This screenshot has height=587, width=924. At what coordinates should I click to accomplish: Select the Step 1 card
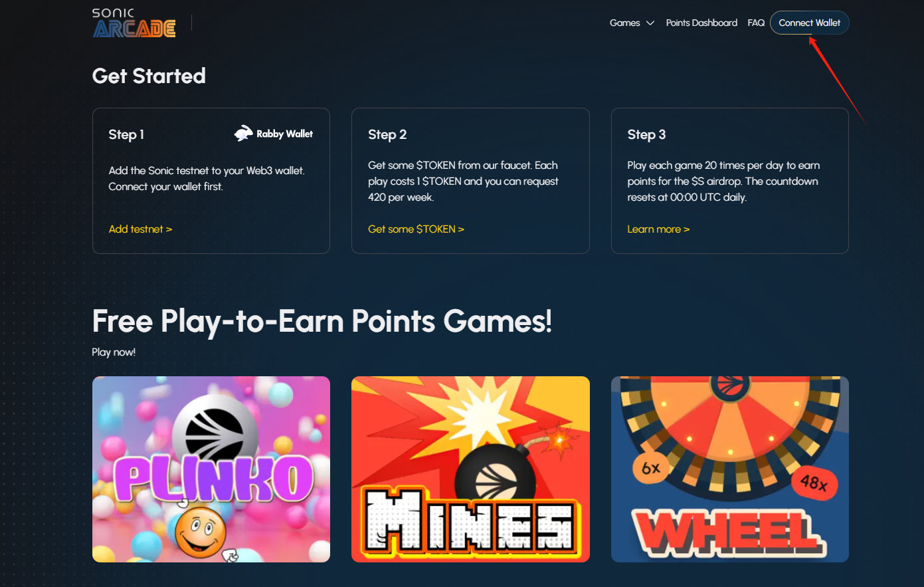(211, 181)
